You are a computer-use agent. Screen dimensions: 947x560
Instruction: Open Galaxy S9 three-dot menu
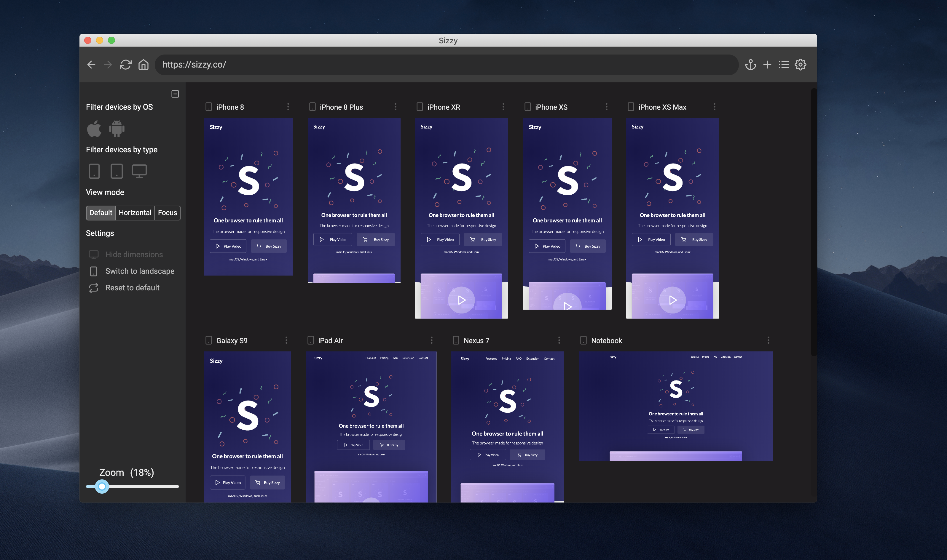pyautogui.click(x=286, y=340)
